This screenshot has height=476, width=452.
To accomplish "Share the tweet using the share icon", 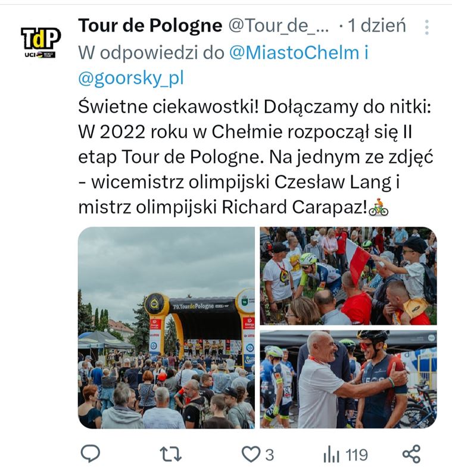I will coord(412,454).
